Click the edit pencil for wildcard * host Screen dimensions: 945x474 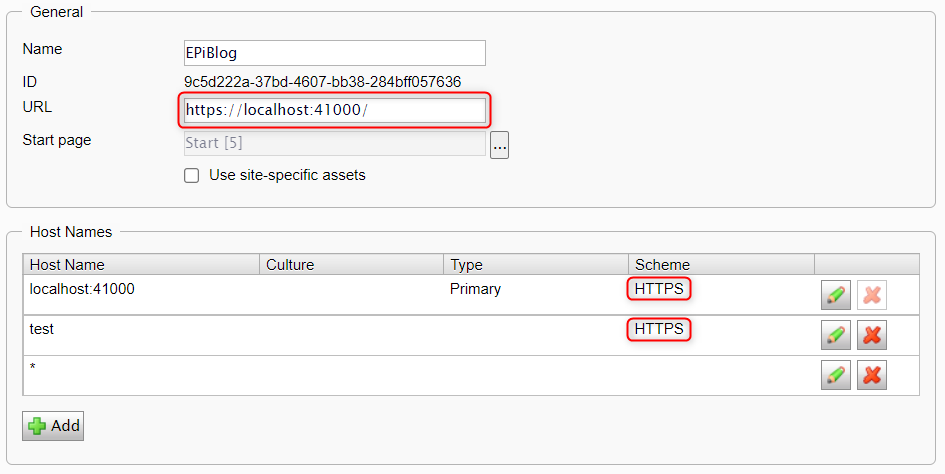coord(835,375)
